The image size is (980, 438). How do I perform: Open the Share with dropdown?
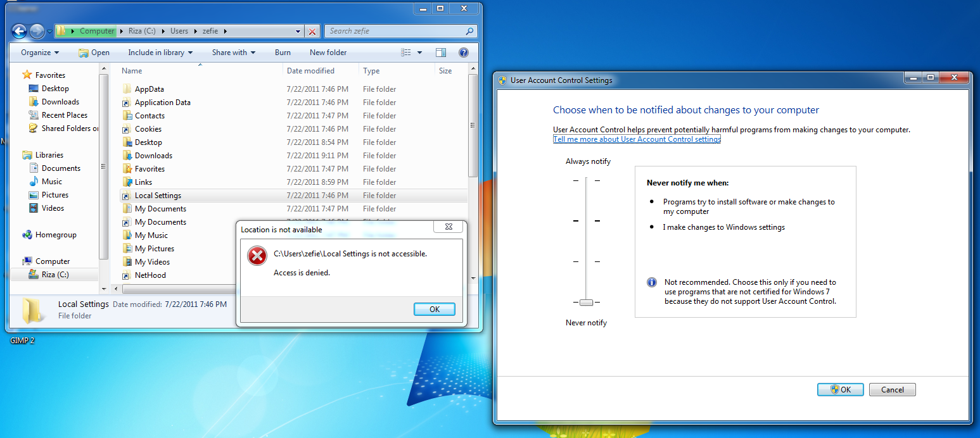233,53
